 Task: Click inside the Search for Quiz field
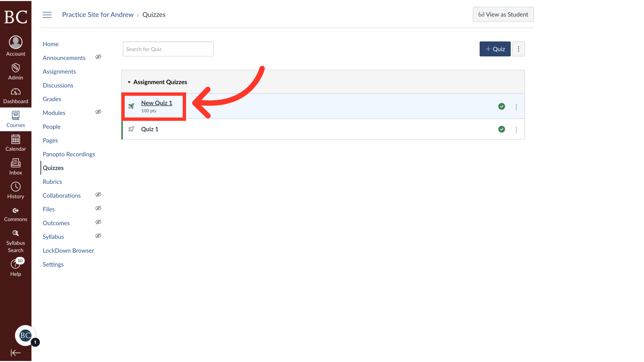[168, 49]
